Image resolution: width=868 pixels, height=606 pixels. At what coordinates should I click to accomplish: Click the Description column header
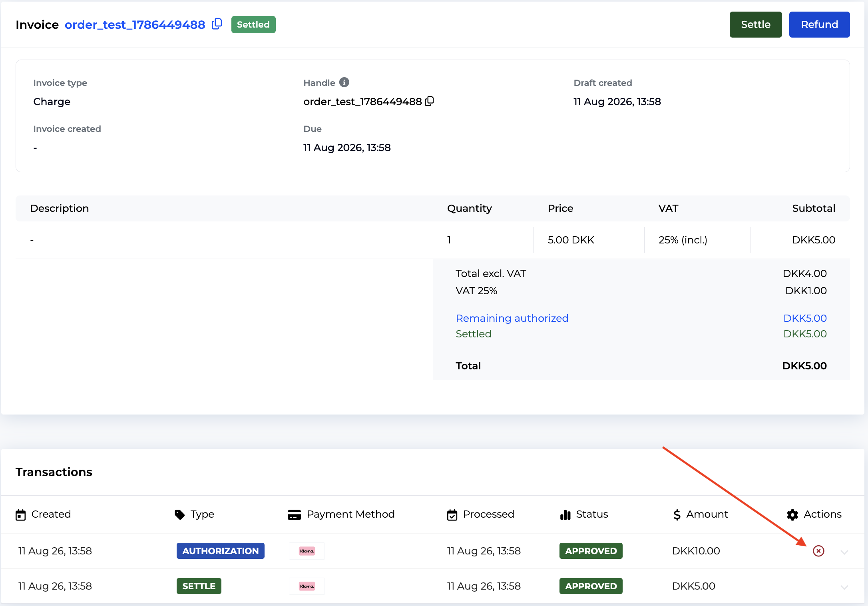[x=60, y=208]
